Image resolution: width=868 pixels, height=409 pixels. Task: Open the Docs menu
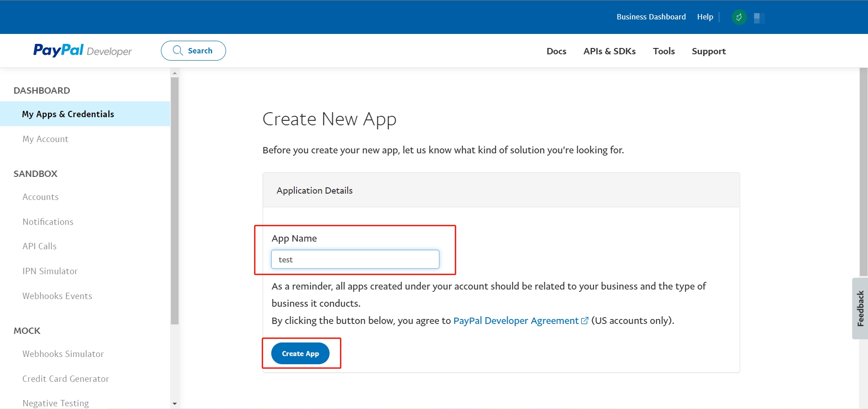[x=556, y=51]
